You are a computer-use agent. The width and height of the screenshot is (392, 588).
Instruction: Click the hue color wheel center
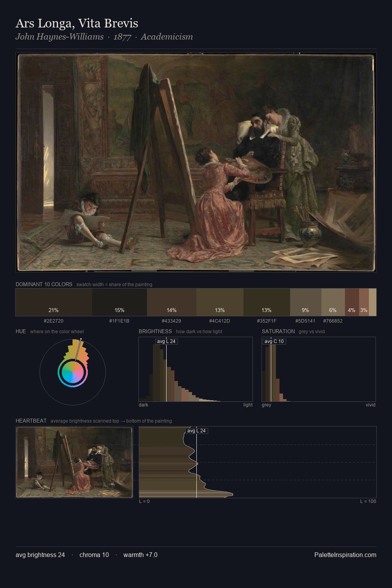[x=73, y=372]
